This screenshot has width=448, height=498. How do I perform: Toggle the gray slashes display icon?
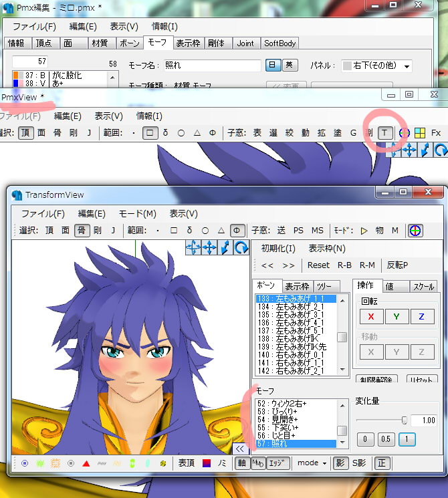tap(102, 463)
